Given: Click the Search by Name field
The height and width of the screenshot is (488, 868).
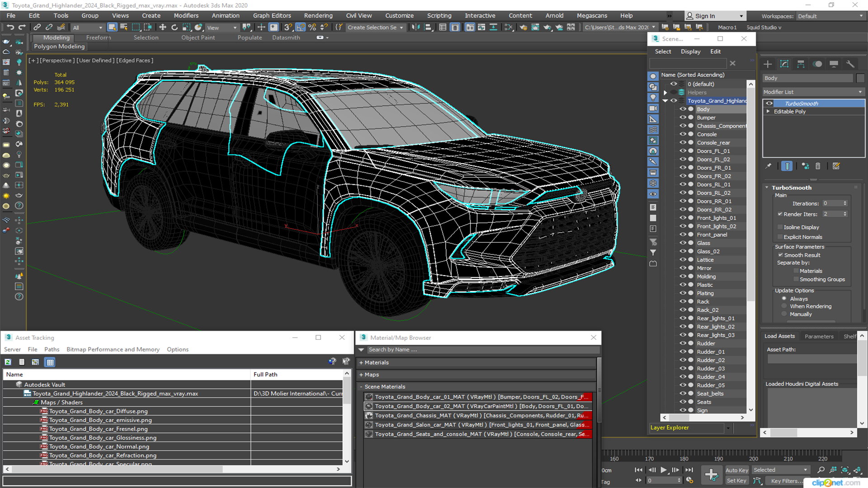Looking at the screenshot, I should (483, 350).
